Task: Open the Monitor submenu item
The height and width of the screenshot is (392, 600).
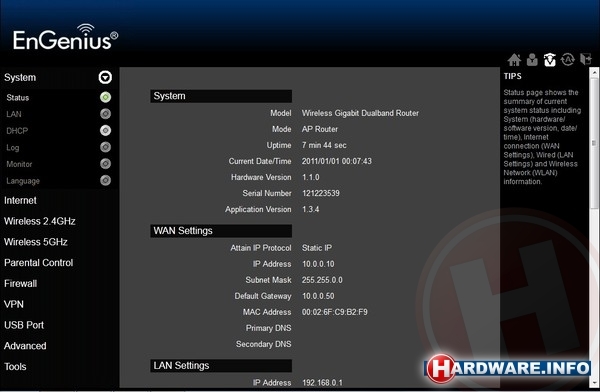Action: (19, 164)
